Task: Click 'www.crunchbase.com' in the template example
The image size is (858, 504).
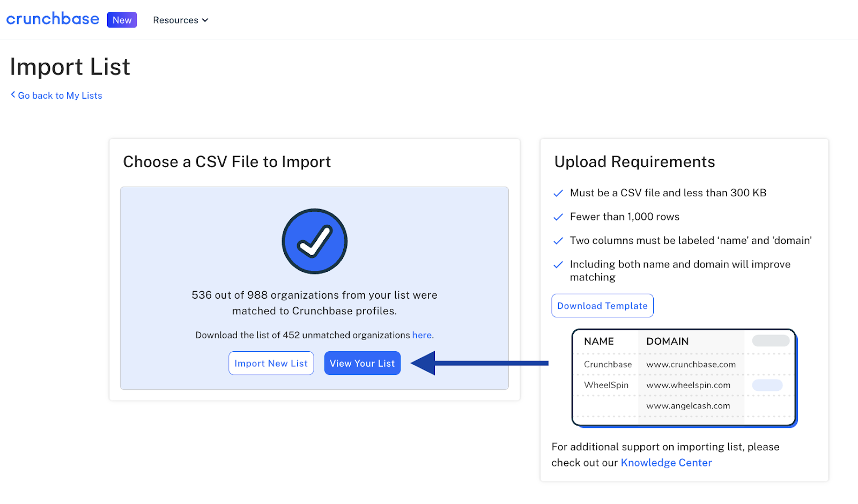Action: coord(691,365)
